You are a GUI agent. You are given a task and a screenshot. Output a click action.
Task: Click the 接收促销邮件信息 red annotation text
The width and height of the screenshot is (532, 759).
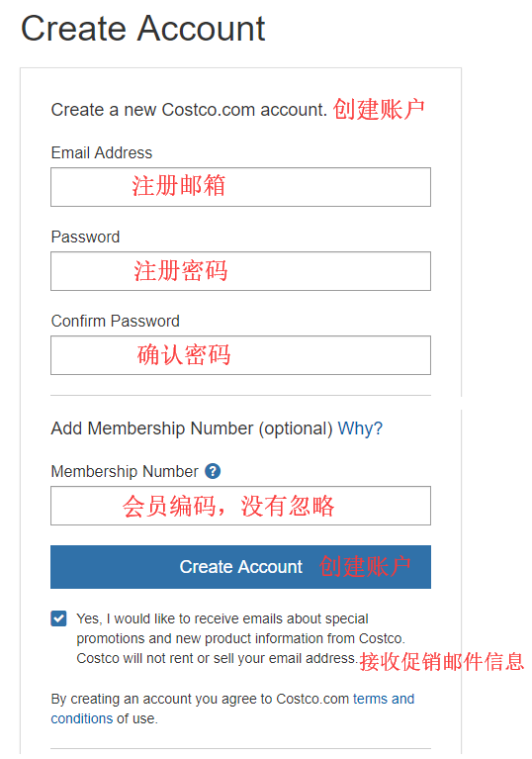[x=442, y=661]
